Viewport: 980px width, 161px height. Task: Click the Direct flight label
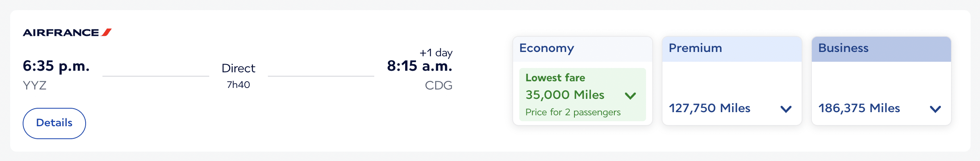tap(238, 68)
